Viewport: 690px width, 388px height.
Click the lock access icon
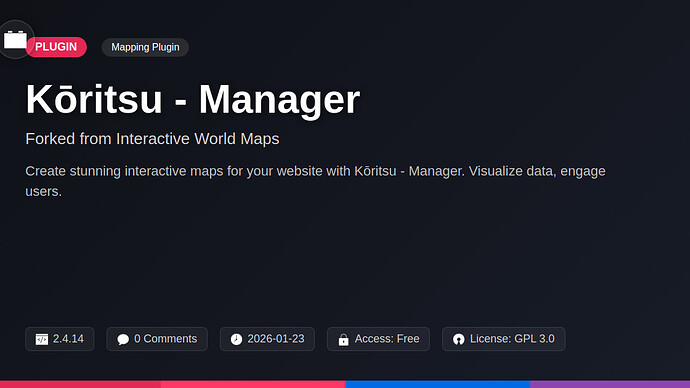click(x=344, y=339)
